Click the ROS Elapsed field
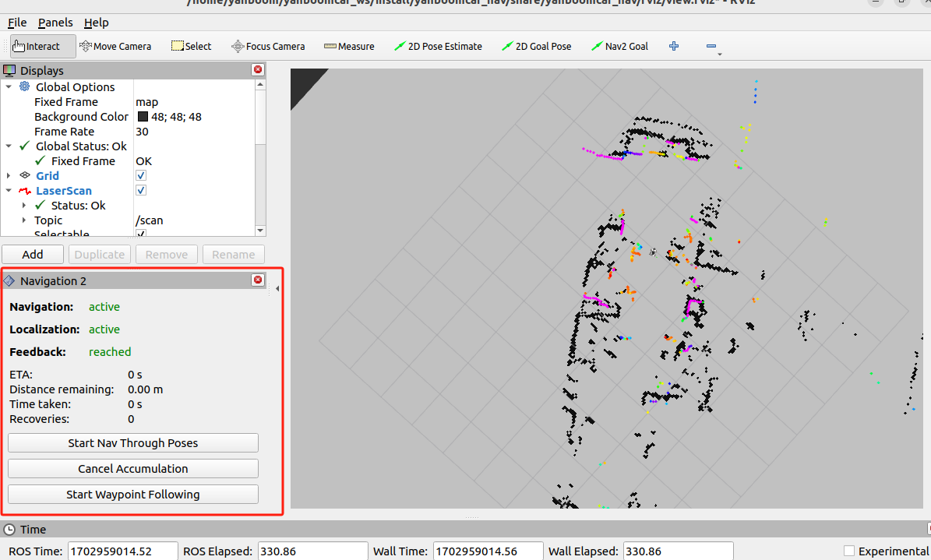 click(x=313, y=551)
